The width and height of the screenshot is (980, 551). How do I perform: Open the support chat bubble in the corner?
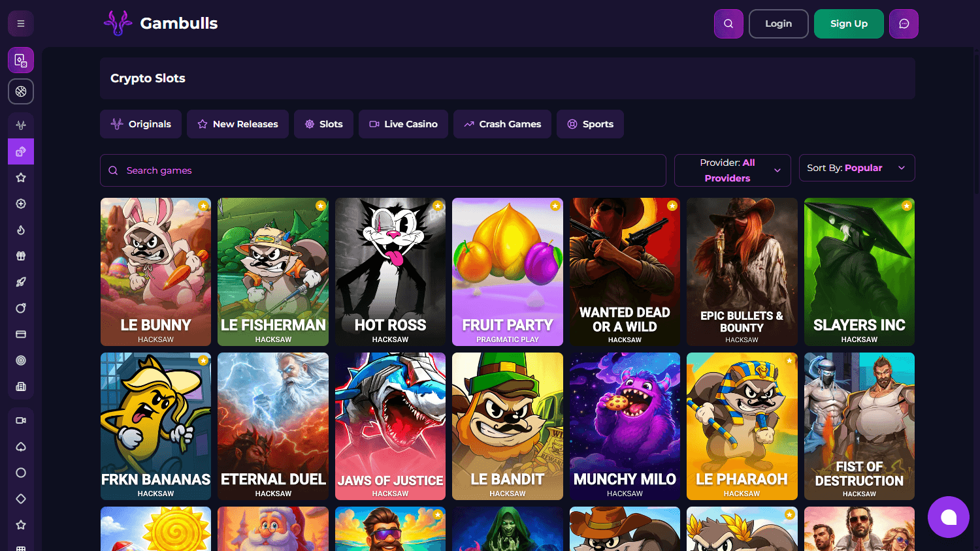tap(949, 517)
